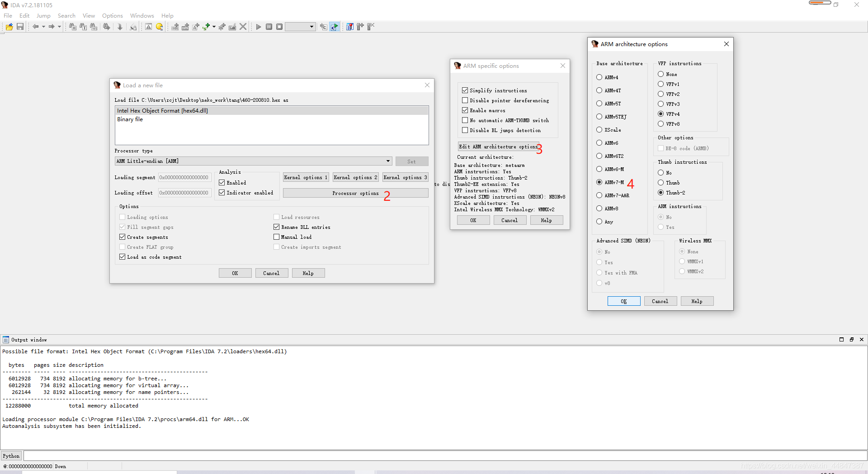Enable Disable pointer dereferencing checkbox
868x474 pixels.
[465, 100]
